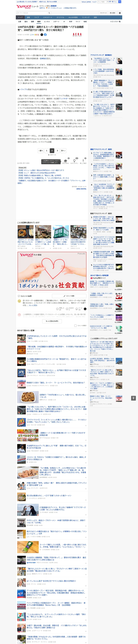
Task: Open the ライブ tab in dark navigation bar
Action: tap(37, 17)
